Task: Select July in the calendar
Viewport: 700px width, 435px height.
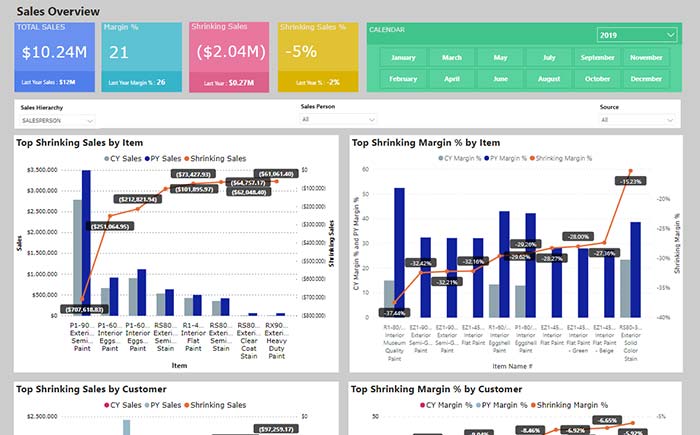Action: pos(549,58)
